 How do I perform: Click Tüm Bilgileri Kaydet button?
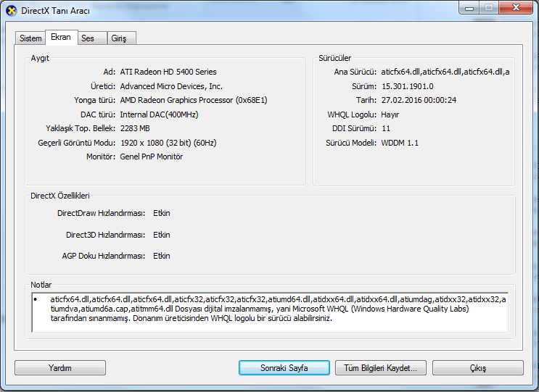click(x=381, y=368)
